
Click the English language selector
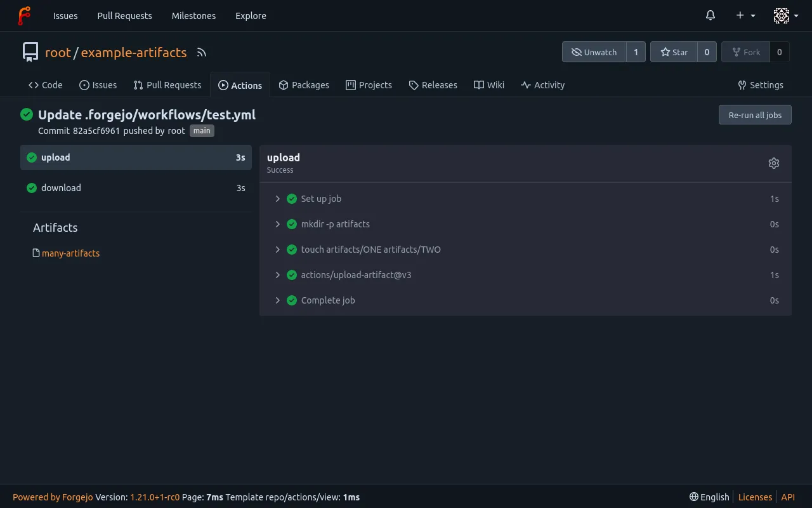709,497
